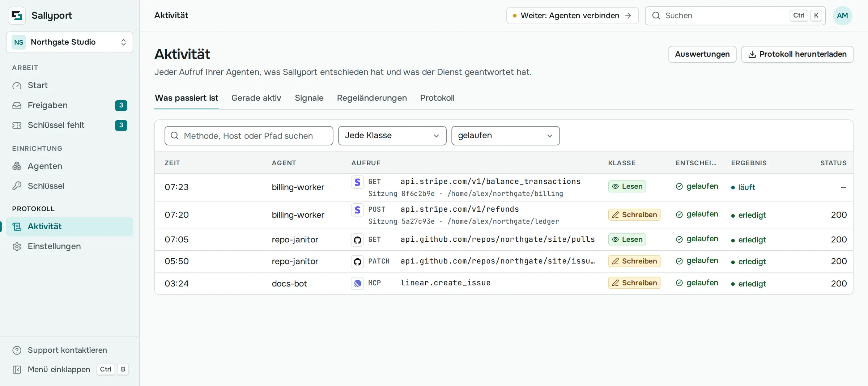The image size is (868, 386).
Task: Switch to Signale tab
Action: [x=309, y=98]
